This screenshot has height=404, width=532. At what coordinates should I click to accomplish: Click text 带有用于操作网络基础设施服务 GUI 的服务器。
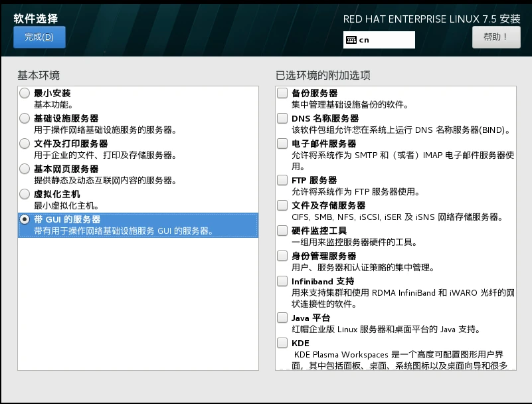click(x=124, y=231)
